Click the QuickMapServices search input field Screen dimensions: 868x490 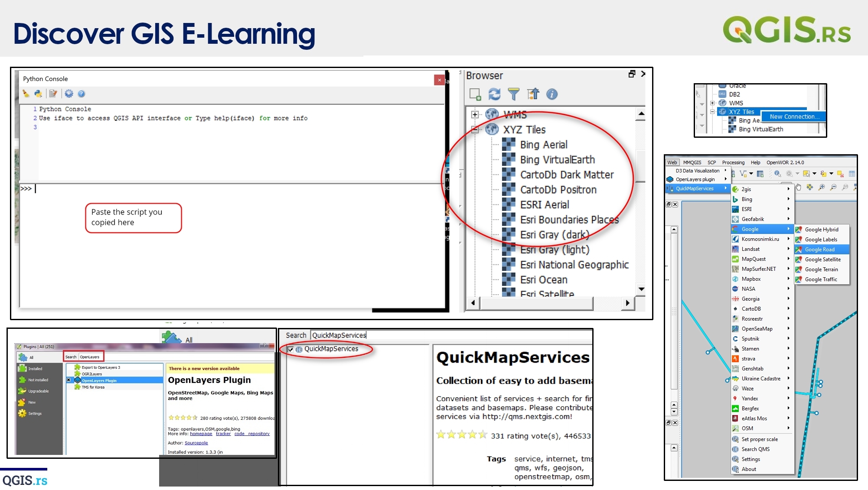451,335
